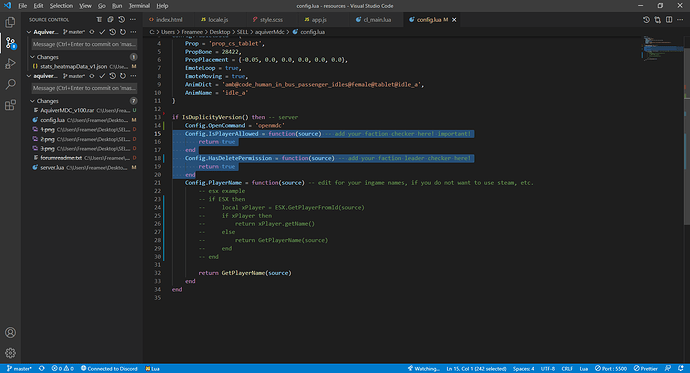690x373 pixels.
Task: Click Connected to Discord status item
Action: coord(109,369)
